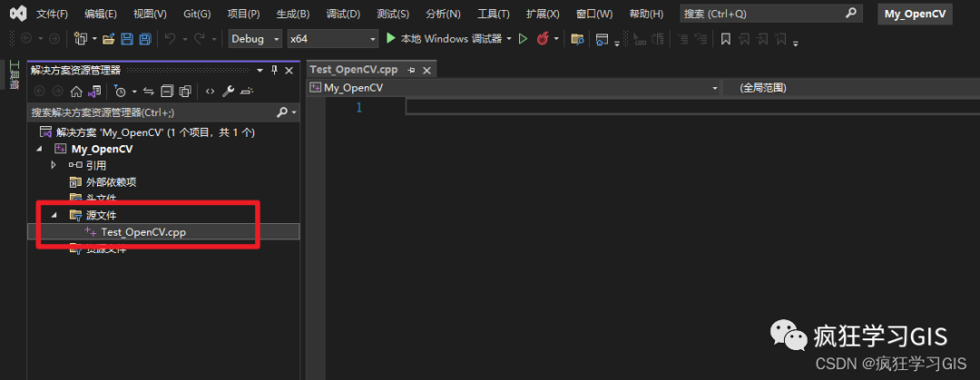980x380 pixels.
Task: Open the 工具(T) menu
Action: 493,14
